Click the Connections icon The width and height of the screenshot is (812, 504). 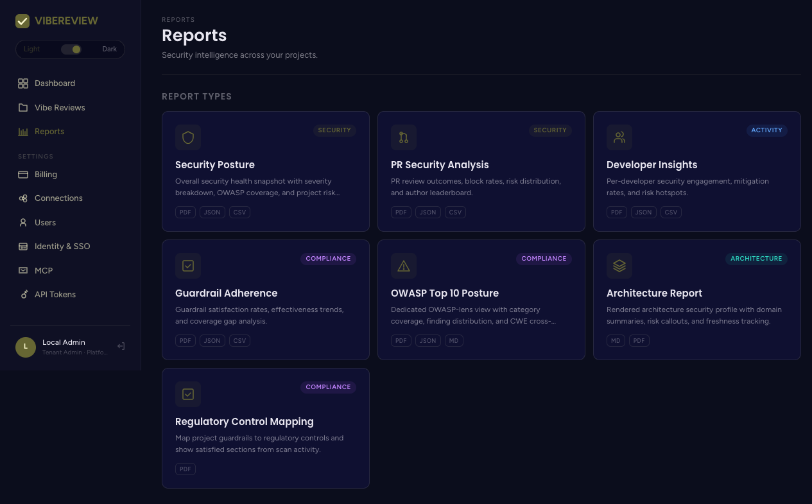click(23, 198)
